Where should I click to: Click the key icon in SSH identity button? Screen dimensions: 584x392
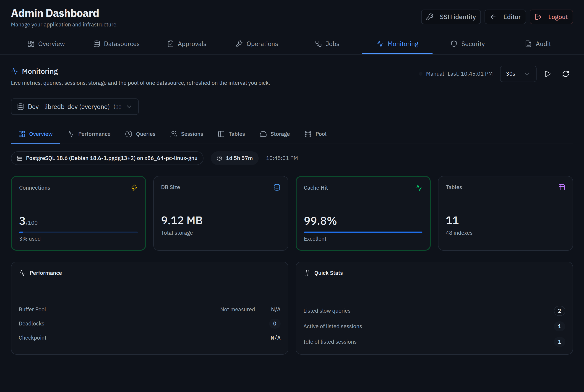[x=430, y=17]
